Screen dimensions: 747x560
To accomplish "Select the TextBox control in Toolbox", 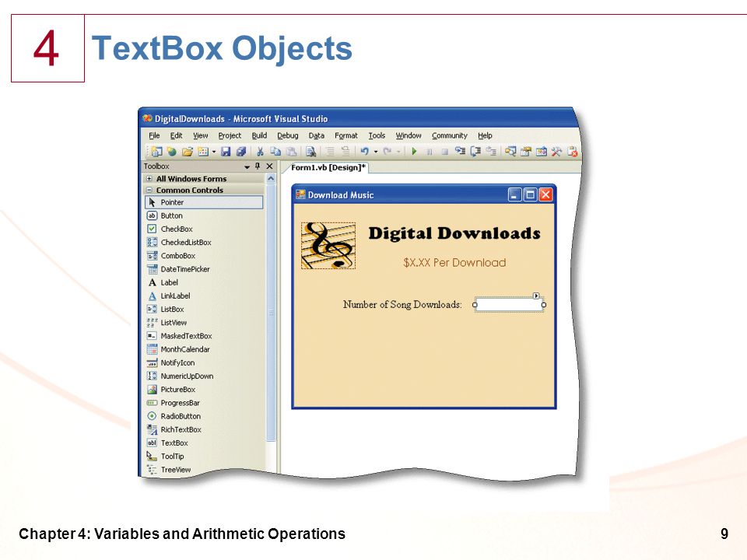I will coord(204,443).
